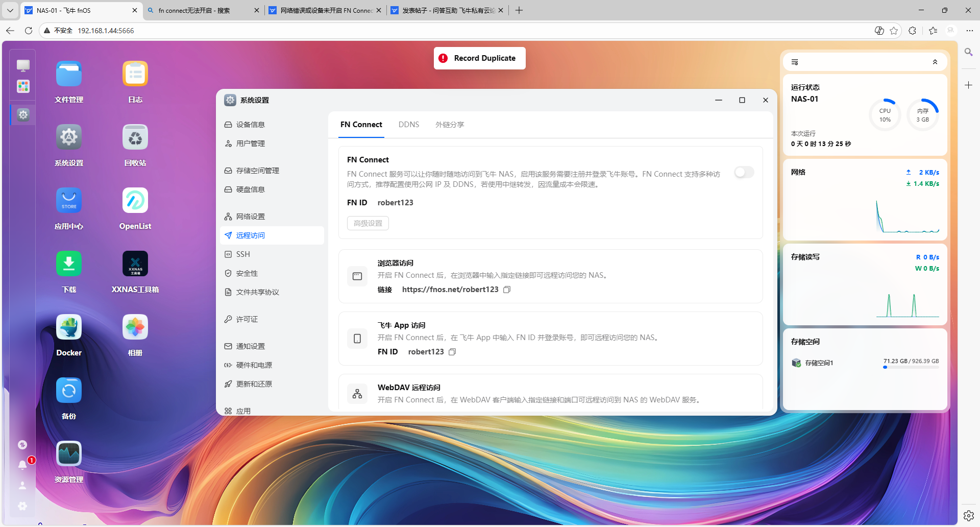Enable the FN Connect toggle switch
Screen dimensions: 980x527
click(x=744, y=173)
